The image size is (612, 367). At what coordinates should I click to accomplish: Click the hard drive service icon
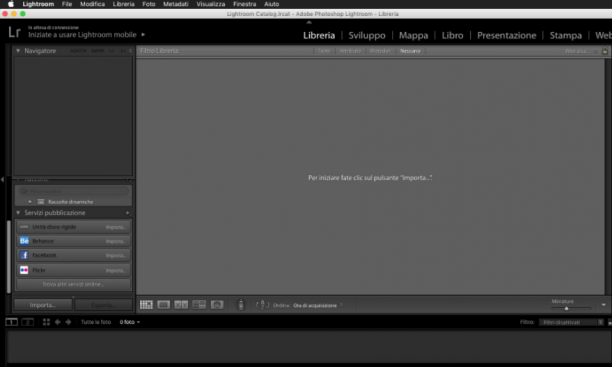pyautogui.click(x=24, y=227)
